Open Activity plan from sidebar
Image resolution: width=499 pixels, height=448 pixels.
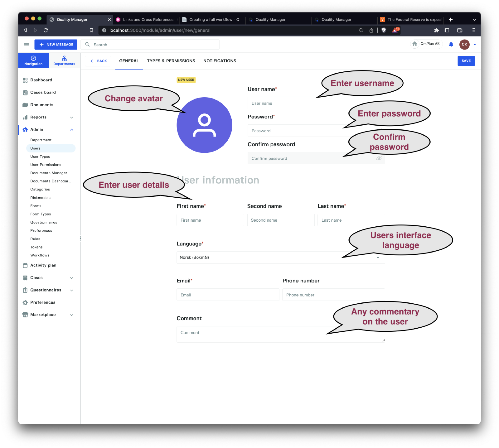tap(43, 265)
